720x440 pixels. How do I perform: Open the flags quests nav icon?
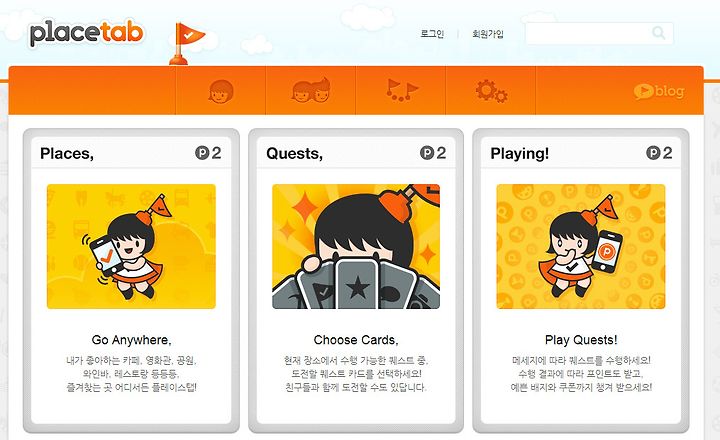402,90
